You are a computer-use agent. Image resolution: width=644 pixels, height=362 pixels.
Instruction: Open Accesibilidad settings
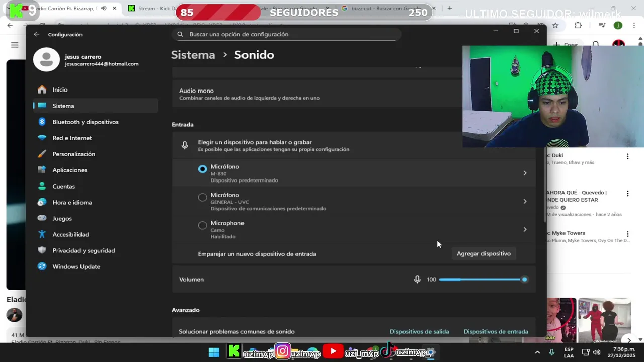[96, 234]
